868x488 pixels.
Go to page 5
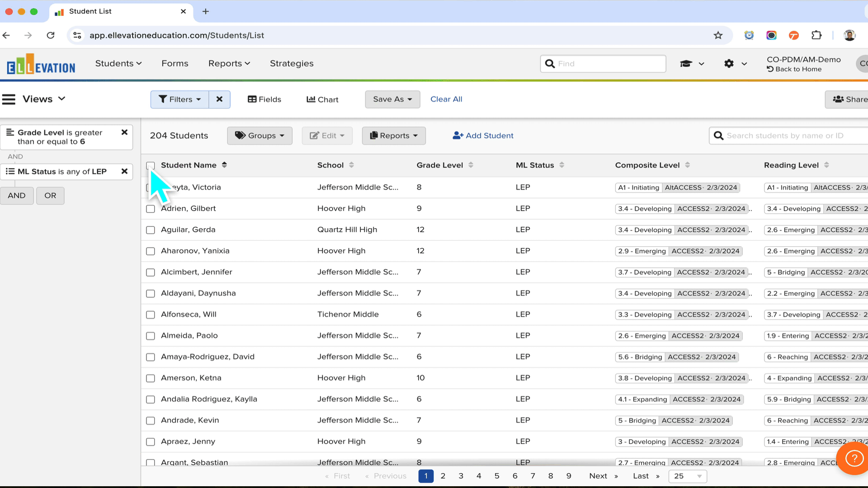pos(497,476)
